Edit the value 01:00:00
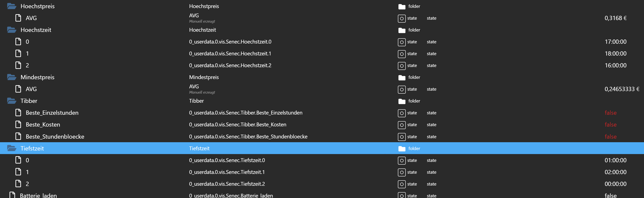 click(615, 160)
